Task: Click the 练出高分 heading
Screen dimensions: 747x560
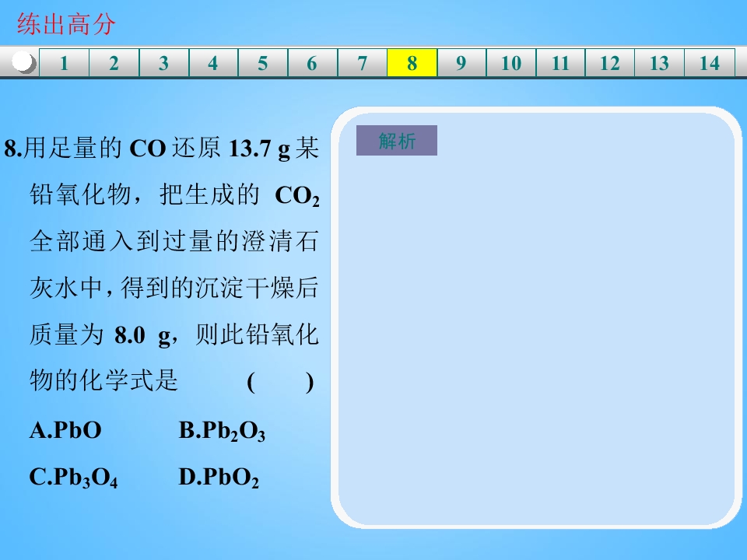Action: [x=66, y=24]
